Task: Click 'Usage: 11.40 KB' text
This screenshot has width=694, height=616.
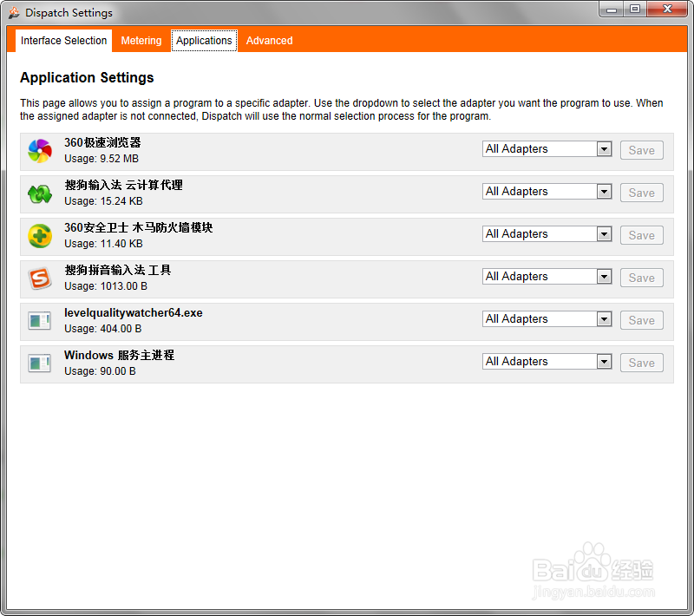Action: coord(103,244)
